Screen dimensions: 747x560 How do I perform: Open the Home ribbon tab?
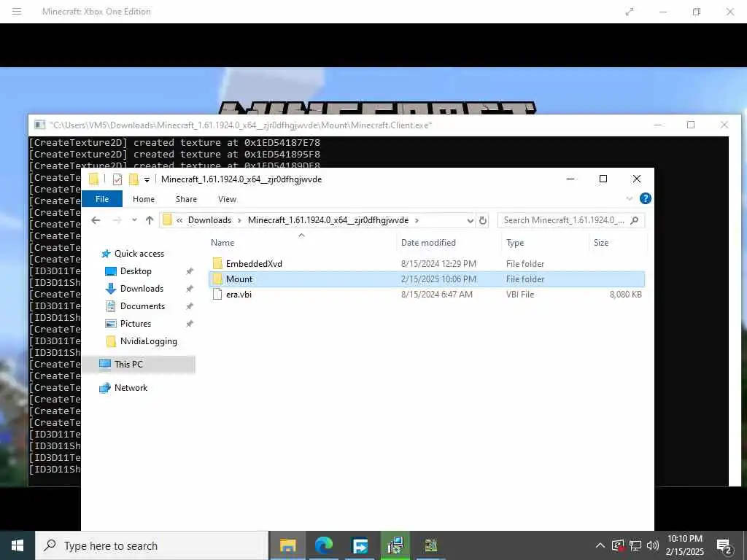pyautogui.click(x=144, y=199)
